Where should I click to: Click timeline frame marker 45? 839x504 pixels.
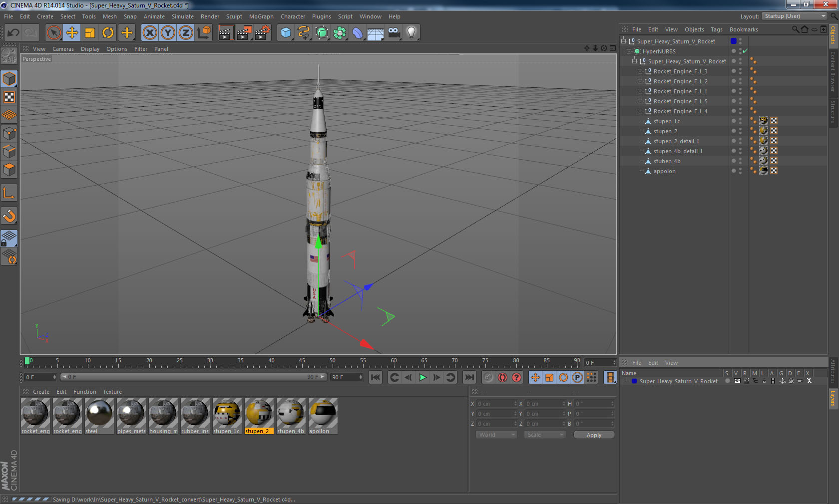[302, 361]
